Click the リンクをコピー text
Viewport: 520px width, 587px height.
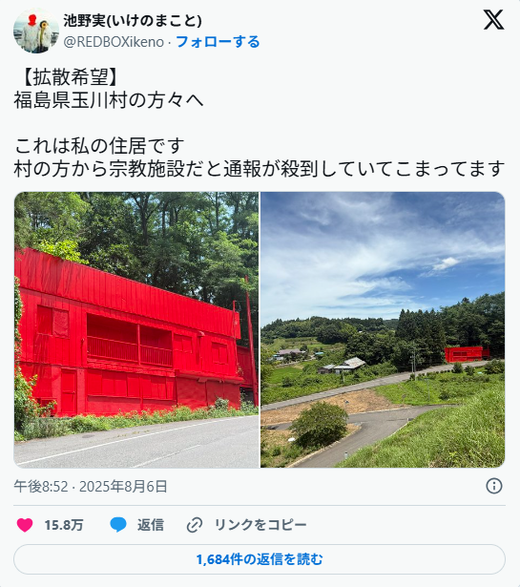[261, 525]
